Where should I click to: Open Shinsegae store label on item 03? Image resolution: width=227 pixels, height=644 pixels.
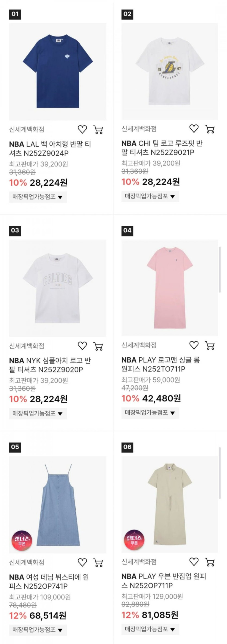(x=27, y=346)
